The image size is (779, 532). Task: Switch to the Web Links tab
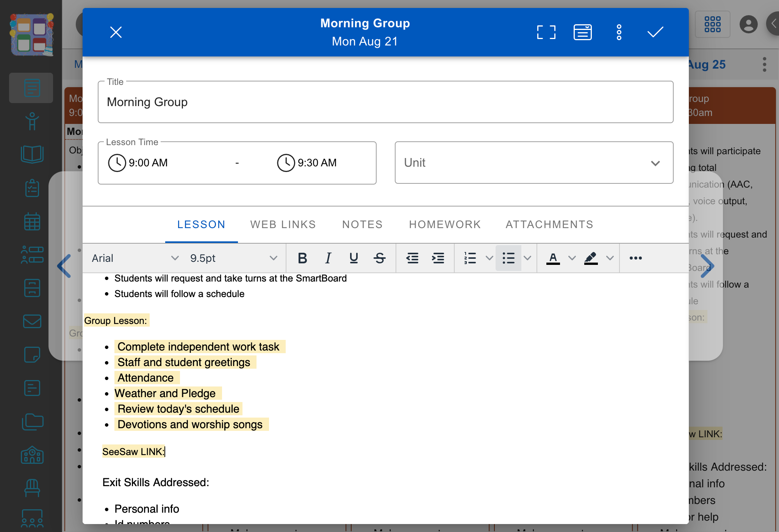click(x=283, y=224)
